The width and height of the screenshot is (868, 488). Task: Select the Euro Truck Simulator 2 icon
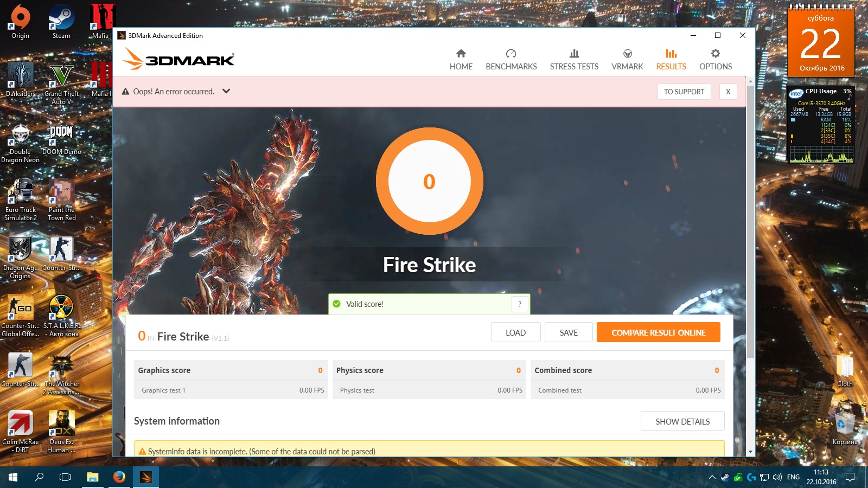pos(20,200)
